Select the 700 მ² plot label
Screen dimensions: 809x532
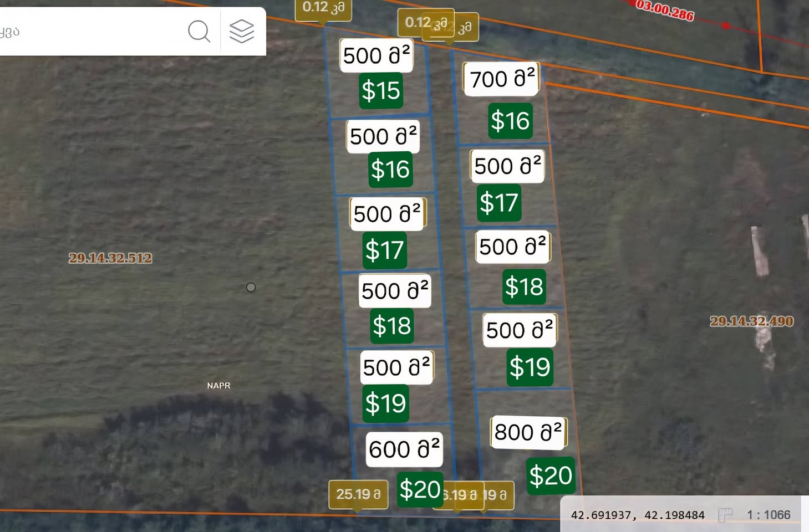click(501, 79)
